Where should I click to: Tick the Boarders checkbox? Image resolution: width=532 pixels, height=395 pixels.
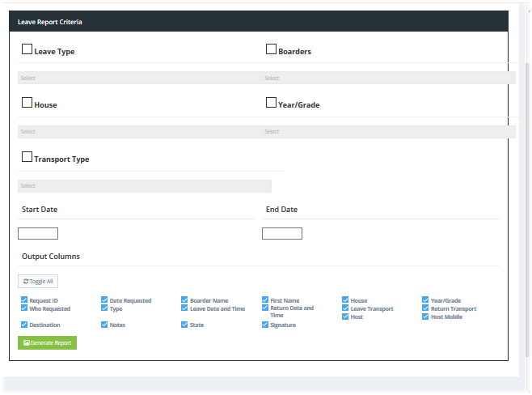pyautogui.click(x=271, y=49)
